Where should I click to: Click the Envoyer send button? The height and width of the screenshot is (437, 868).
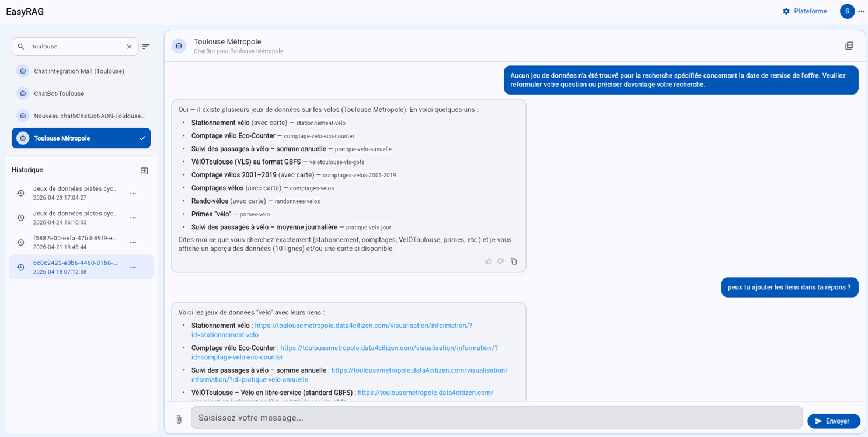pyautogui.click(x=834, y=421)
